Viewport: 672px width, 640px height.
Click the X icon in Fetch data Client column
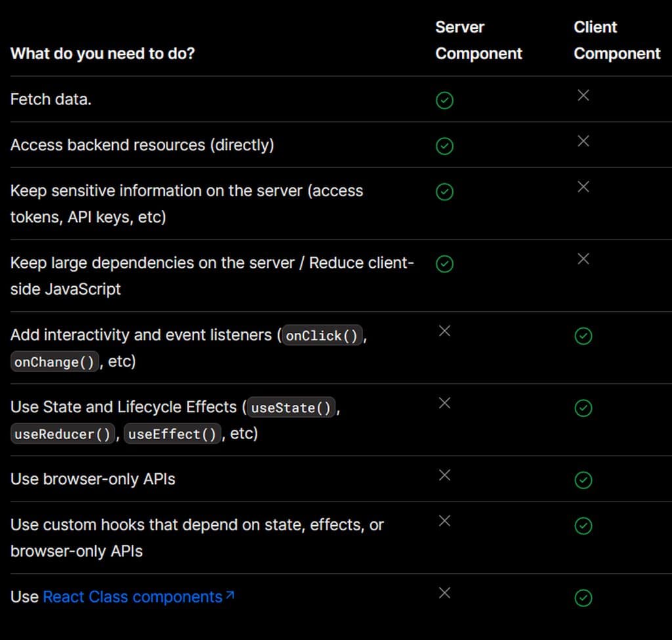point(583,95)
